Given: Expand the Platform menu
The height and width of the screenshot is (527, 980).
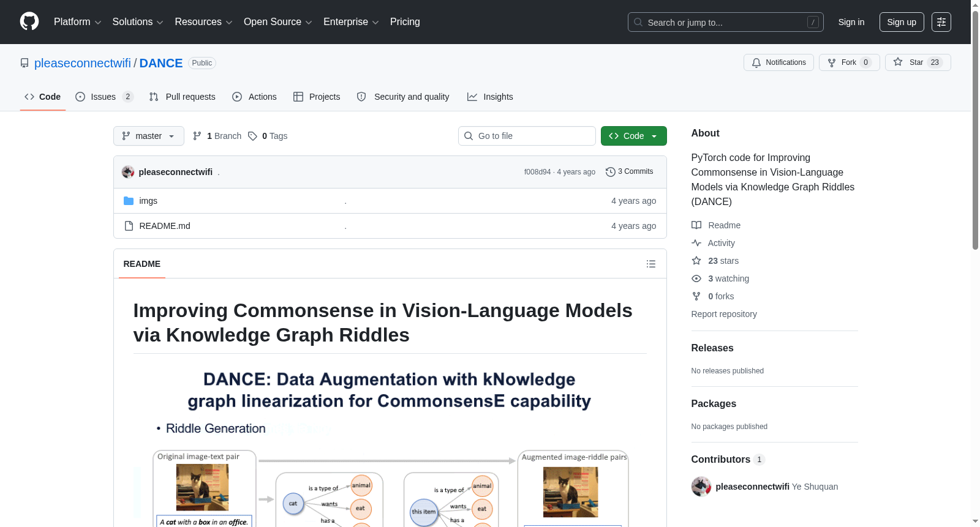Looking at the screenshot, I should 77,22.
